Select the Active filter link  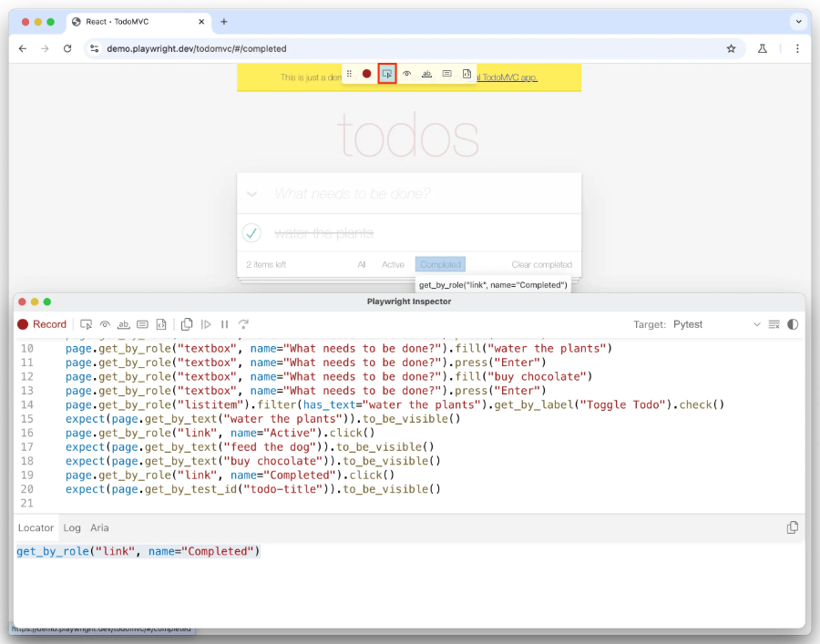pyautogui.click(x=393, y=264)
